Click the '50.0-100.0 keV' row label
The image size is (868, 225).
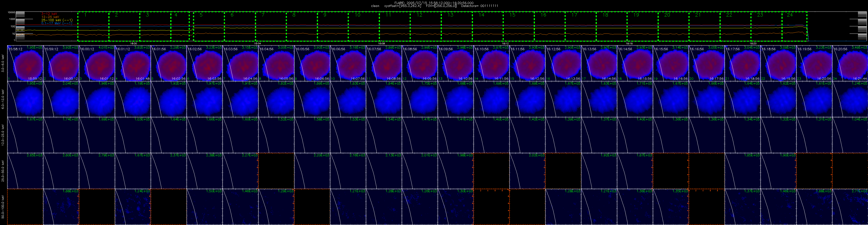pyautogui.click(x=3, y=206)
